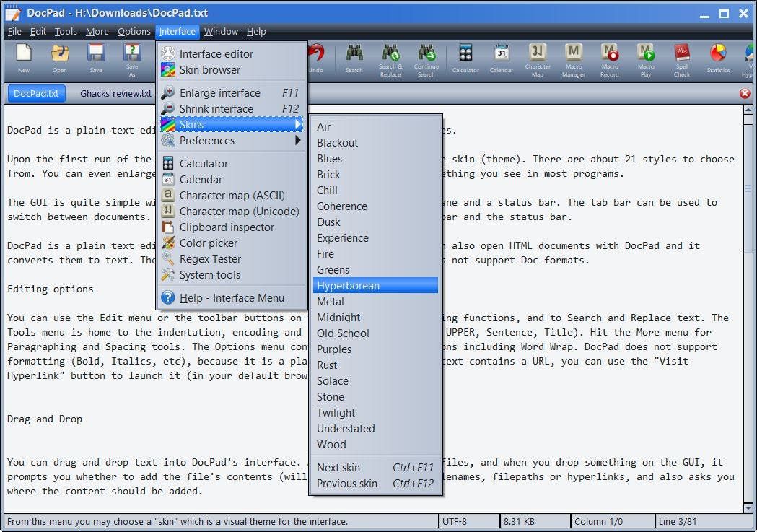757x532 pixels.
Task: Open Character Map from the toolbar
Action: coord(538,60)
